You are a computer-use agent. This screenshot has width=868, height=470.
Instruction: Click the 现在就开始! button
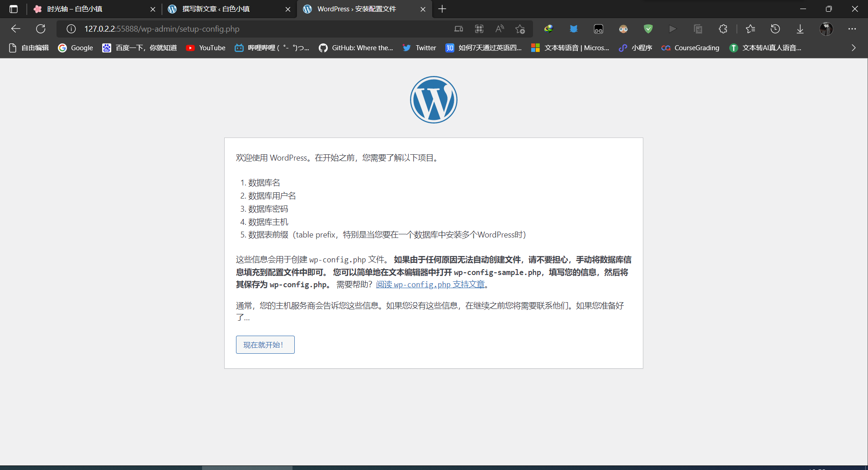tap(265, 345)
